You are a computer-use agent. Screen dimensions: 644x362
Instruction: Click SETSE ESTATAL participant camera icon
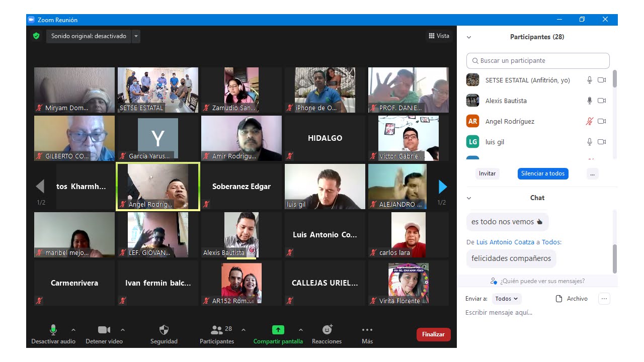(x=602, y=80)
